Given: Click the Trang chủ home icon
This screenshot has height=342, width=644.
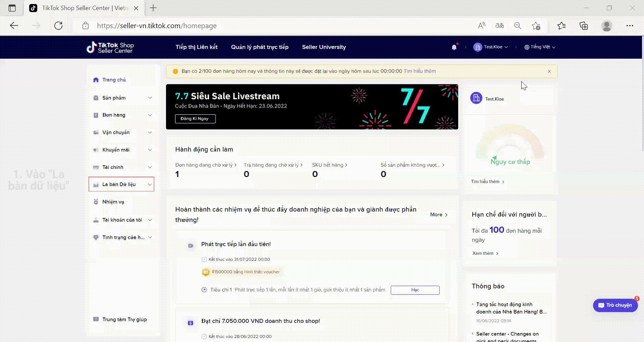Looking at the screenshot, I should (96, 80).
